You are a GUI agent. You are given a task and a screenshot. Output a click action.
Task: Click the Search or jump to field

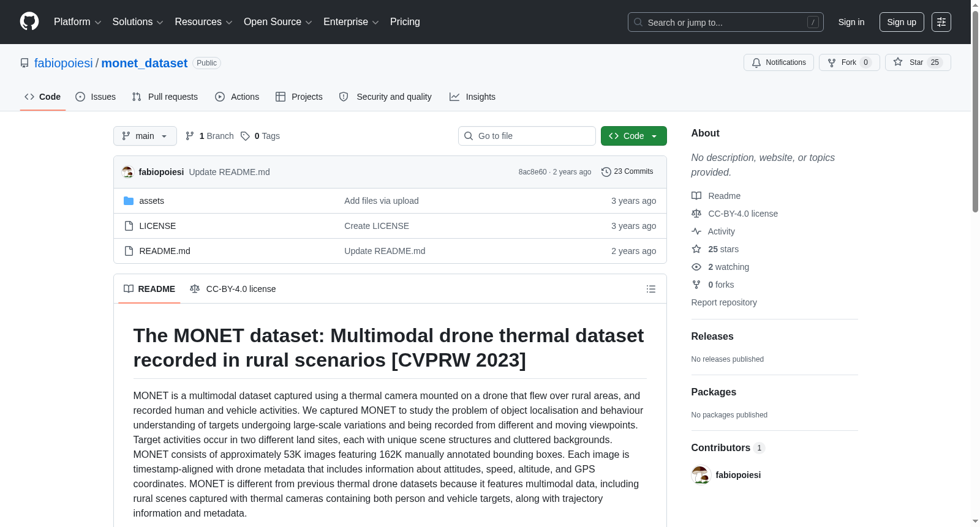(x=726, y=22)
